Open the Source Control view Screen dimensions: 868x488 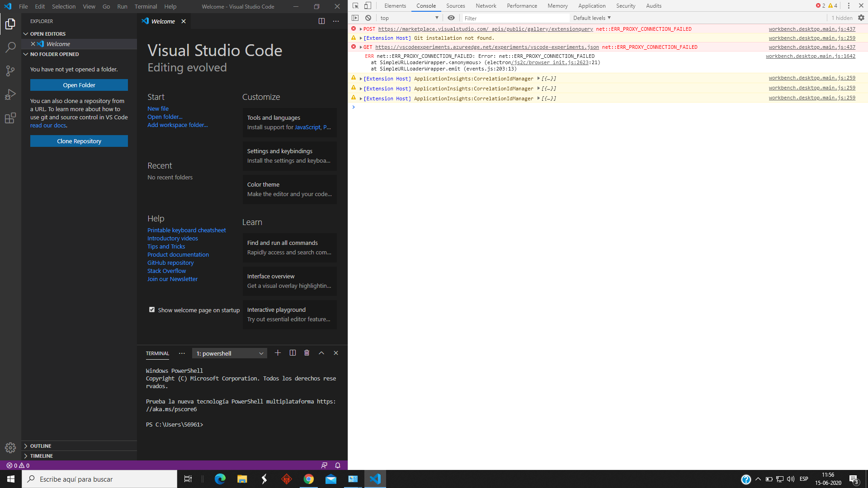tap(10, 71)
